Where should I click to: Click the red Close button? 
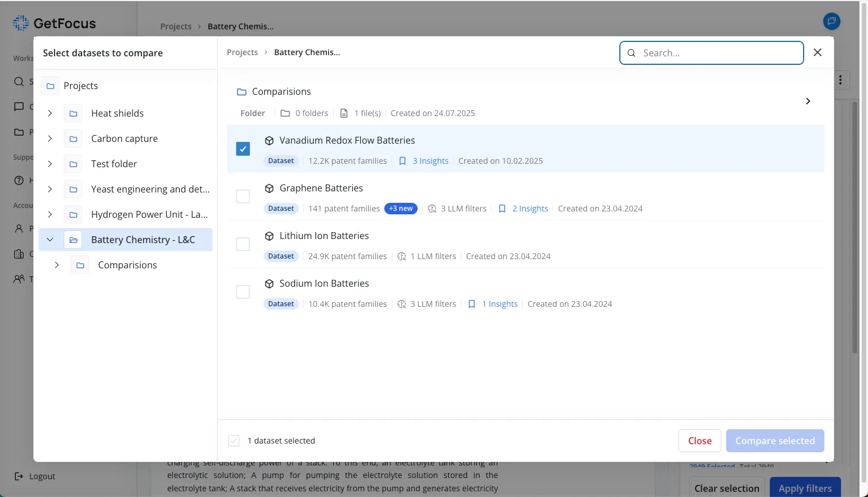tap(700, 441)
